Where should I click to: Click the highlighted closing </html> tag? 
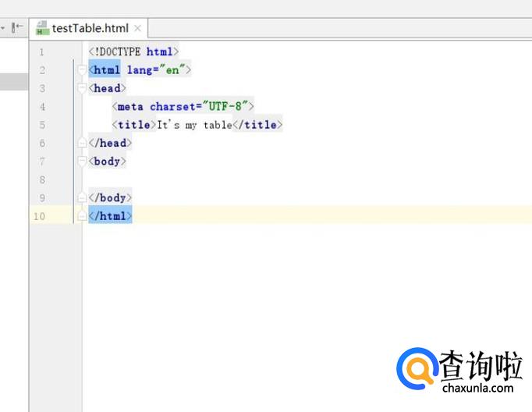click(110, 216)
